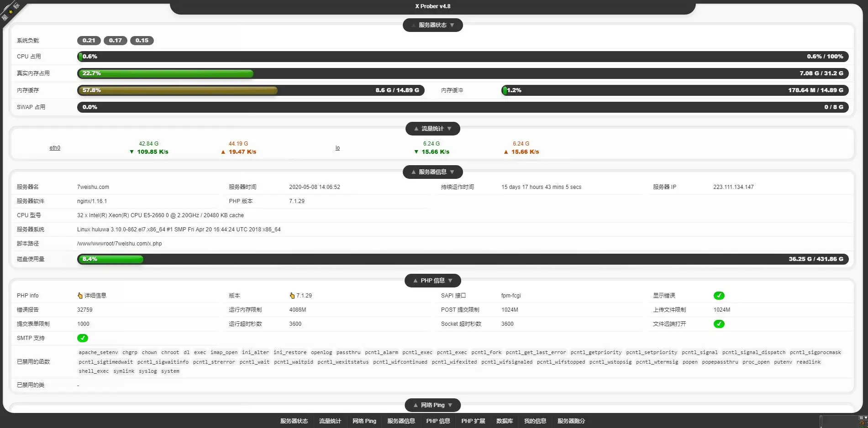Click the eth0 network interface label
The height and width of the screenshot is (428, 868).
pos(55,148)
